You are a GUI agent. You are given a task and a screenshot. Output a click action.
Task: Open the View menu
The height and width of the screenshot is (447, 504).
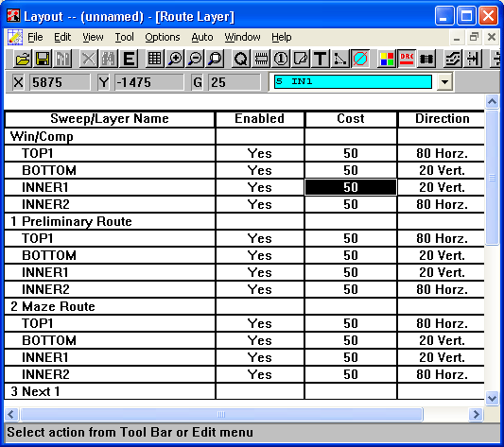(x=93, y=37)
